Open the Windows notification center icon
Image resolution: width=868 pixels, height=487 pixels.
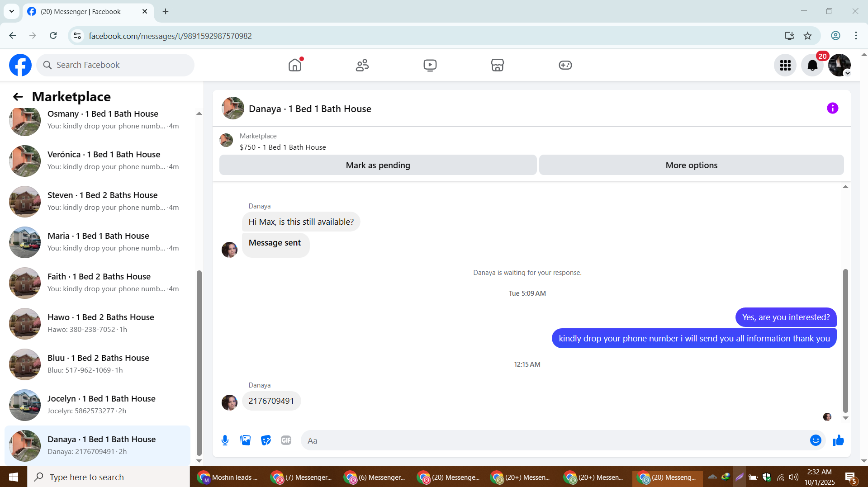(x=850, y=478)
